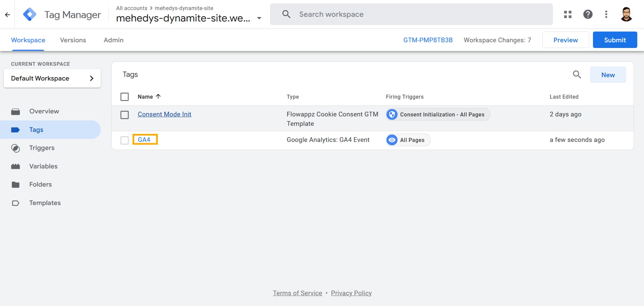Check the Consent Mode Init row checkbox
644x306 pixels.
125,115
